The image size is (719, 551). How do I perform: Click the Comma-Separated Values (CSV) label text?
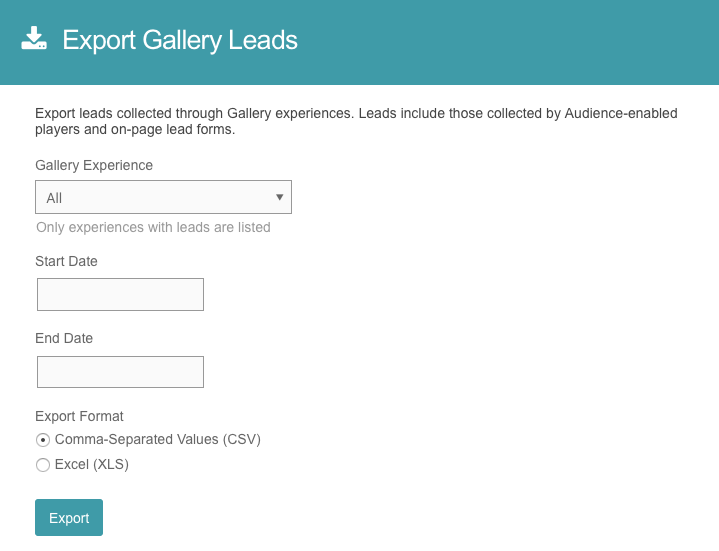[158, 440]
